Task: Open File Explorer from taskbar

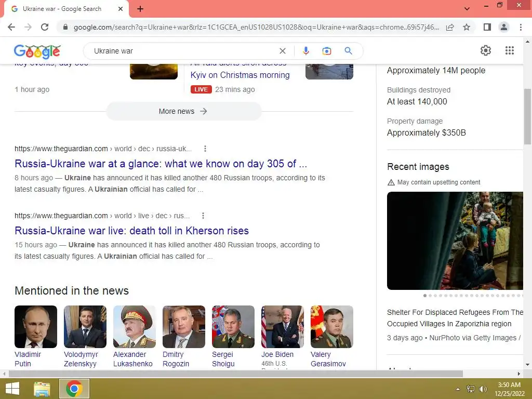Action: 42,389
